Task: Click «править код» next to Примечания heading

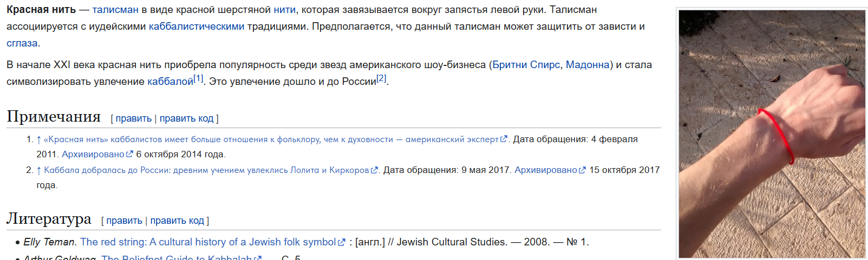Action: coord(186,118)
